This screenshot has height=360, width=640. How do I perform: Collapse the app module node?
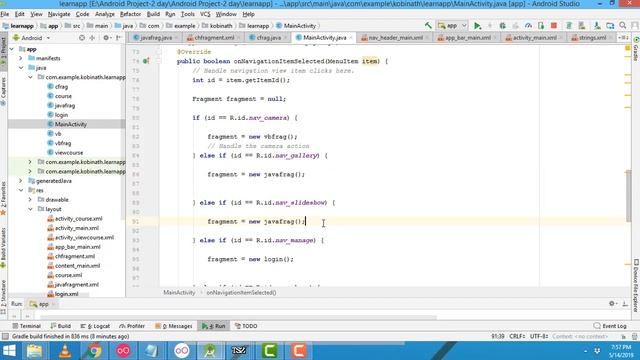pos(12,49)
